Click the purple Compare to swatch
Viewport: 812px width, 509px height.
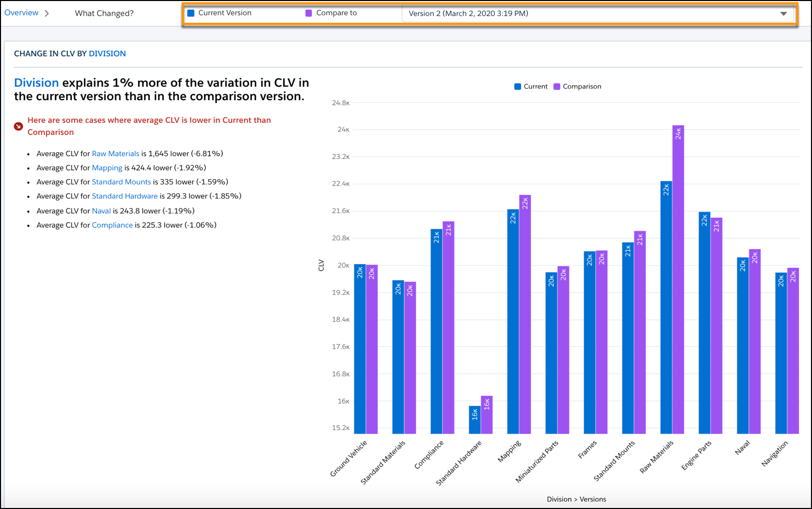309,13
